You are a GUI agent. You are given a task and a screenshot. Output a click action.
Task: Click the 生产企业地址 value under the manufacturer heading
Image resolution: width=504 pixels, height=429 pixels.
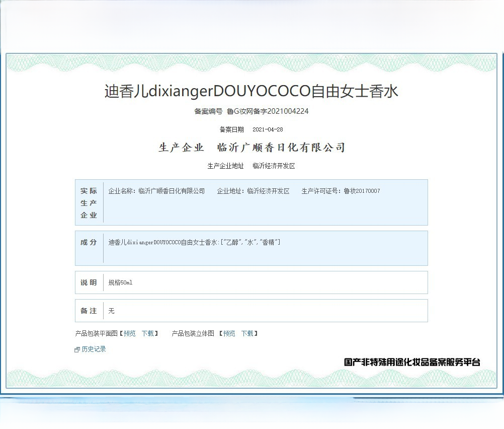[274, 166]
